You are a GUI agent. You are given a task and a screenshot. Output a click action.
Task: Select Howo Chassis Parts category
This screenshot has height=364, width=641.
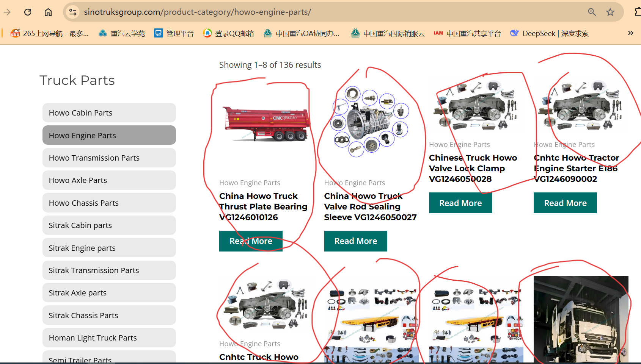point(109,203)
